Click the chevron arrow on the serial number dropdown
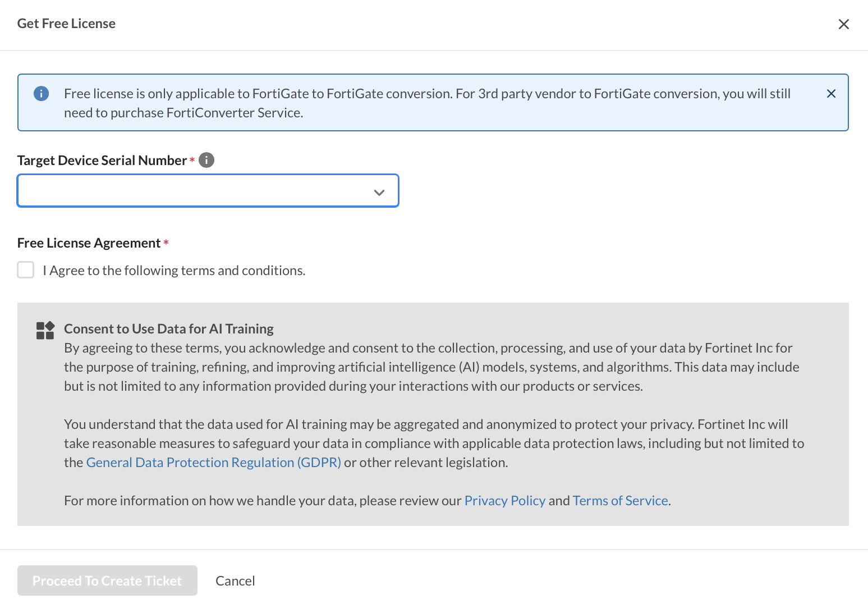The height and width of the screenshot is (608, 868). [x=379, y=191]
